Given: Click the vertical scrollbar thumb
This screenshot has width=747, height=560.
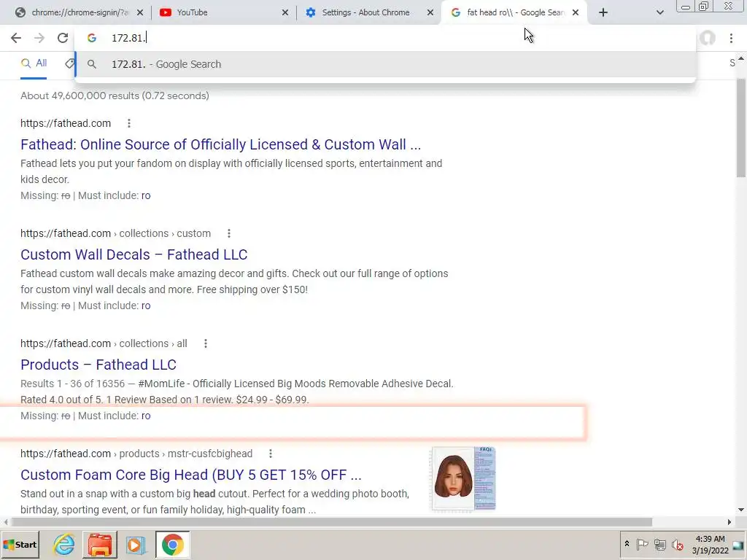Looking at the screenshot, I should click(741, 128).
